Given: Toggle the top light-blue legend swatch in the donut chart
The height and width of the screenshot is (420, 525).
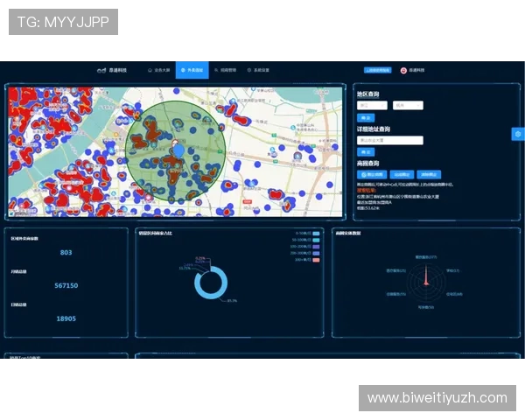Looking at the screenshot, I should point(316,233).
